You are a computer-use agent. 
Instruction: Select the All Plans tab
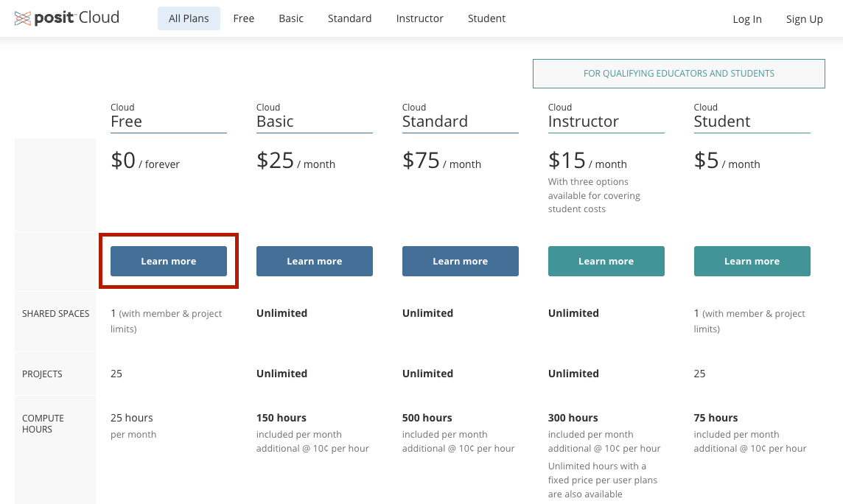(x=189, y=18)
